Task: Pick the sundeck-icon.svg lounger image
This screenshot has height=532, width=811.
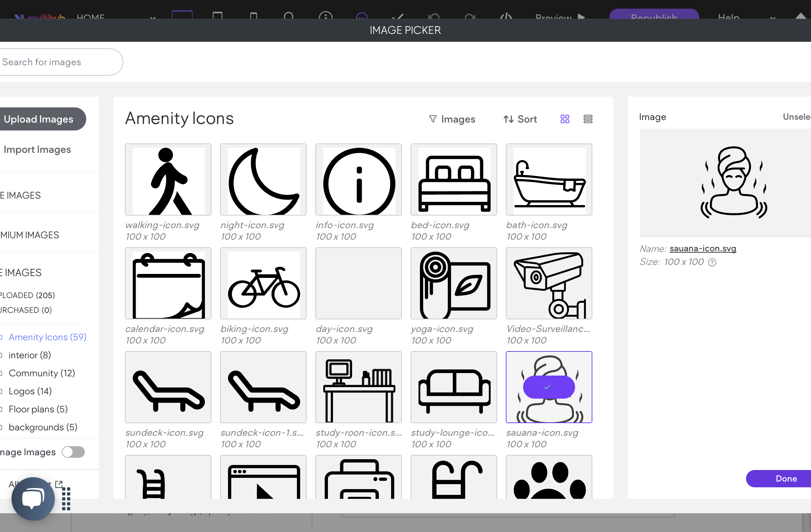Action: pyautogui.click(x=168, y=387)
